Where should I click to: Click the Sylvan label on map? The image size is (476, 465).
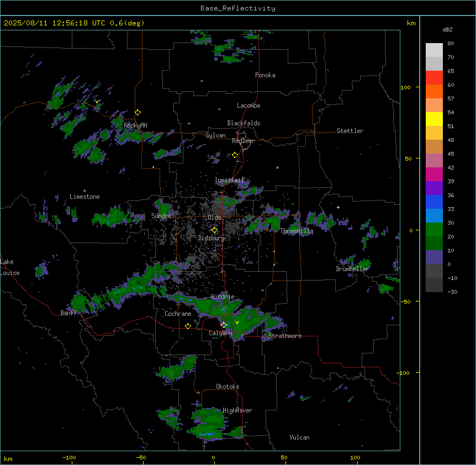point(215,135)
